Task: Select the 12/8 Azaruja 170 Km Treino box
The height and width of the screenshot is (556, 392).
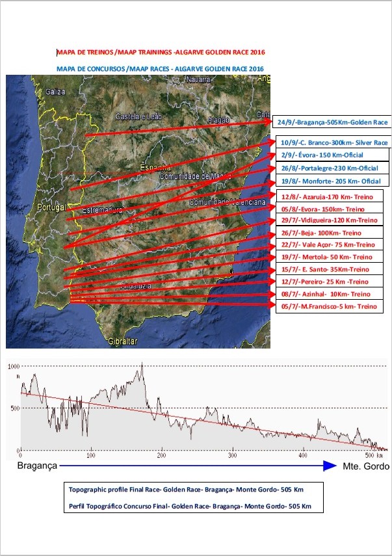Action: tap(330, 196)
